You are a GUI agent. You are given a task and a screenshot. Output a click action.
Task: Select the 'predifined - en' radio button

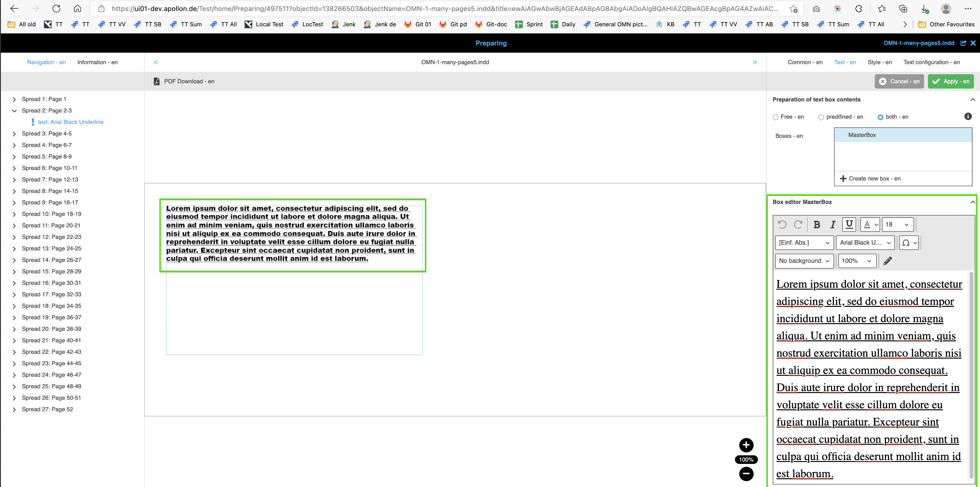coord(821,117)
